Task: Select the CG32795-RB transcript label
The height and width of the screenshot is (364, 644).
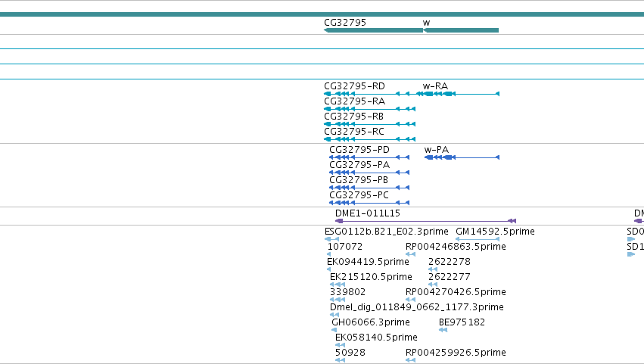Action: pos(353,117)
